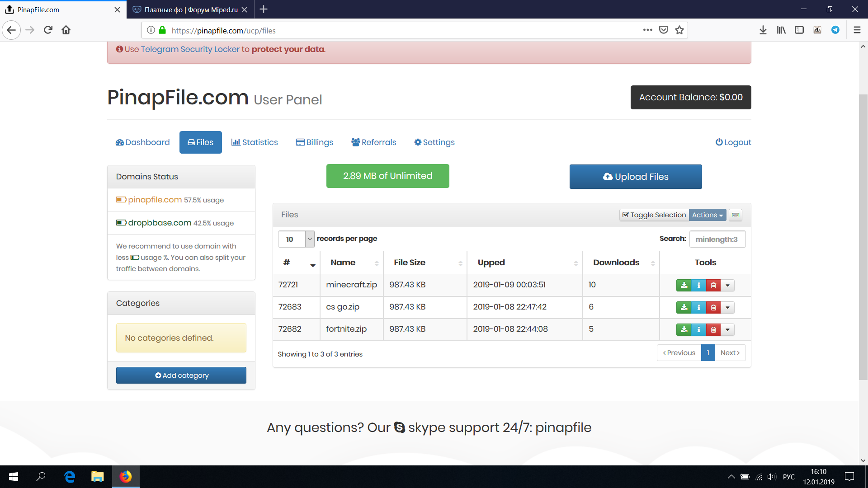Screen dimensions: 868x488
Task: Toggle selection of all files
Action: [654, 215]
